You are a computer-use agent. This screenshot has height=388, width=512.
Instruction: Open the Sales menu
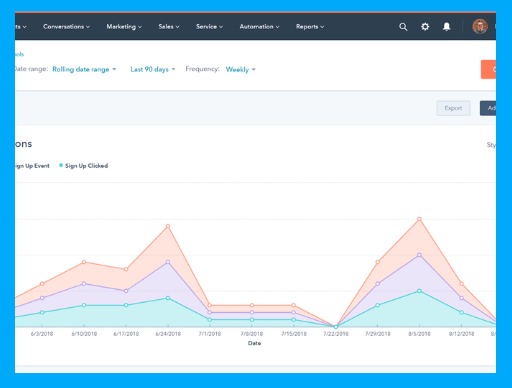click(x=169, y=27)
